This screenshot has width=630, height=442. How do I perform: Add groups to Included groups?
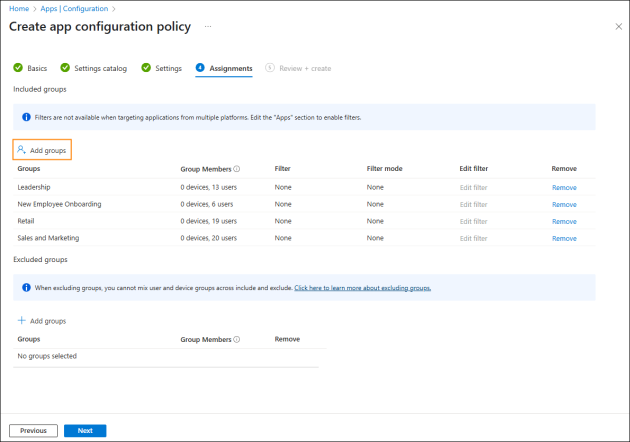42,150
